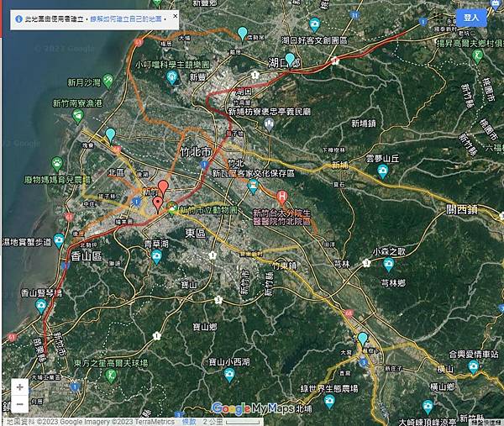Viewport: 504px width, 426px height.
Task: Select the 雲夢山丘 camera marker
Action: click(x=382, y=171)
